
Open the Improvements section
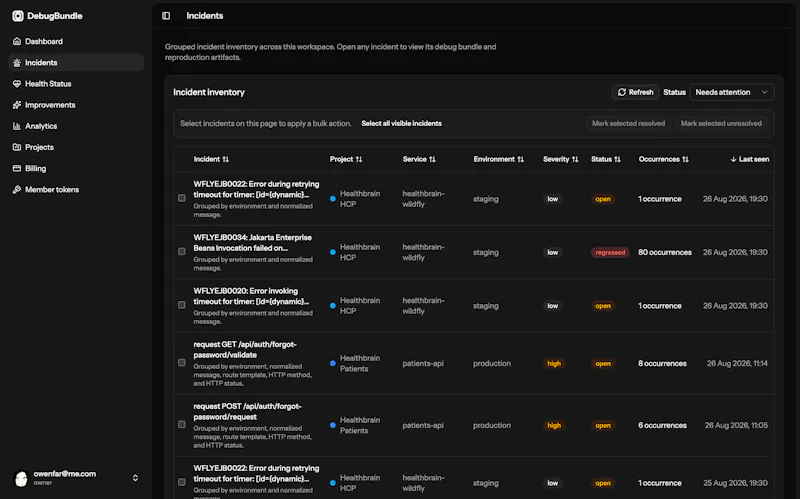[77, 105]
